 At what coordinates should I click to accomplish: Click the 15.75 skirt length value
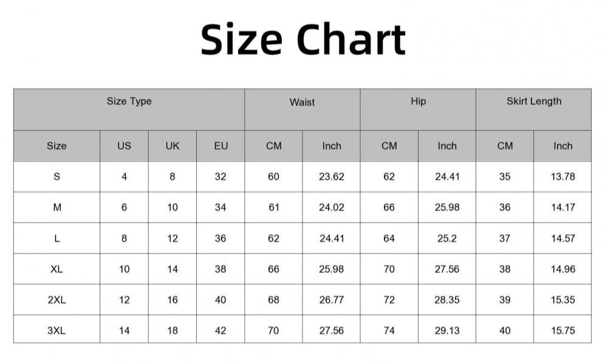click(562, 331)
